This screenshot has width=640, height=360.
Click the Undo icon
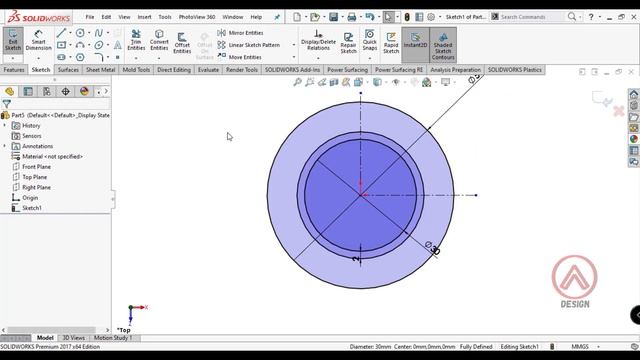click(370, 17)
